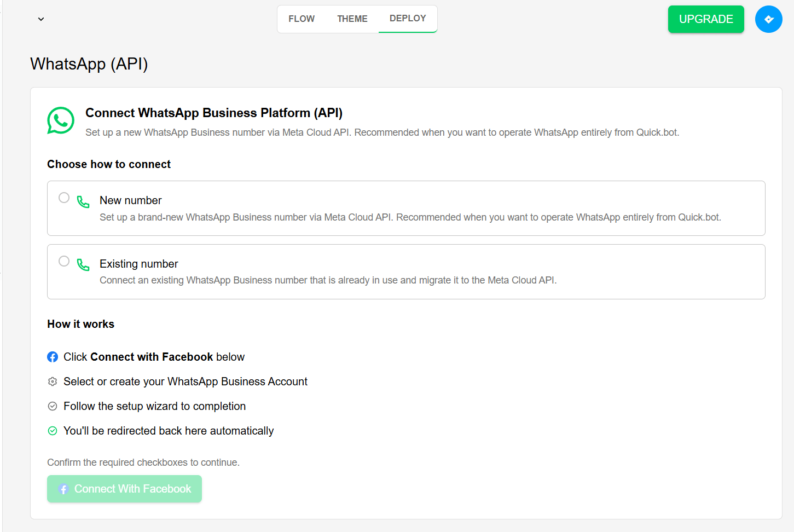Click the large WhatsApp logo icon
Image resolution: width=794 pixels, height=532 pixels.
[61, 120]
